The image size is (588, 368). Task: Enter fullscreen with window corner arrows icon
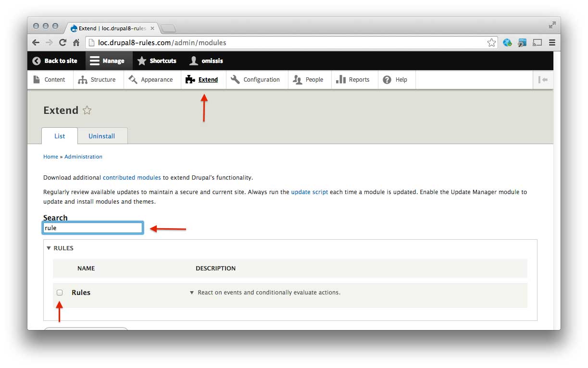[x=552, y=25]
